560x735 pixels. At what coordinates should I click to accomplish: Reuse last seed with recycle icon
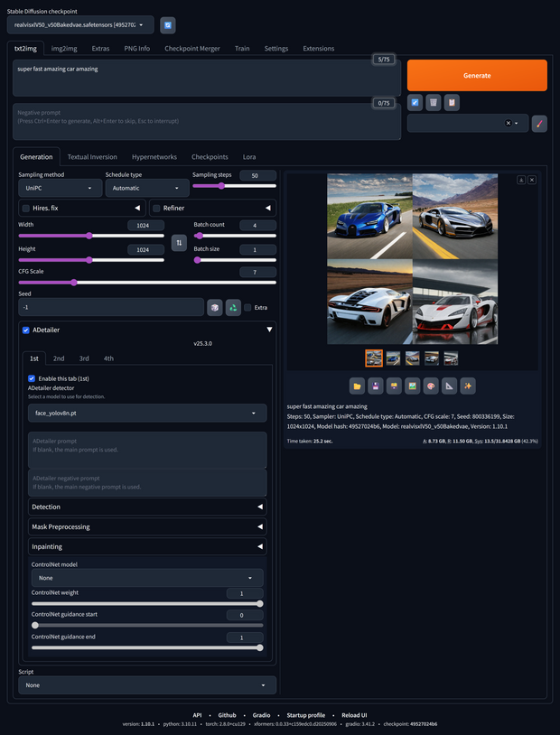pyautogui.click(x=233, y=308)
